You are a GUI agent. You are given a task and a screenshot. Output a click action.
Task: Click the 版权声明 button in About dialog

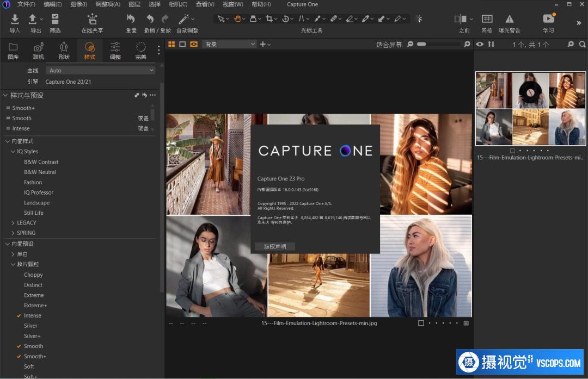point(275,246)
